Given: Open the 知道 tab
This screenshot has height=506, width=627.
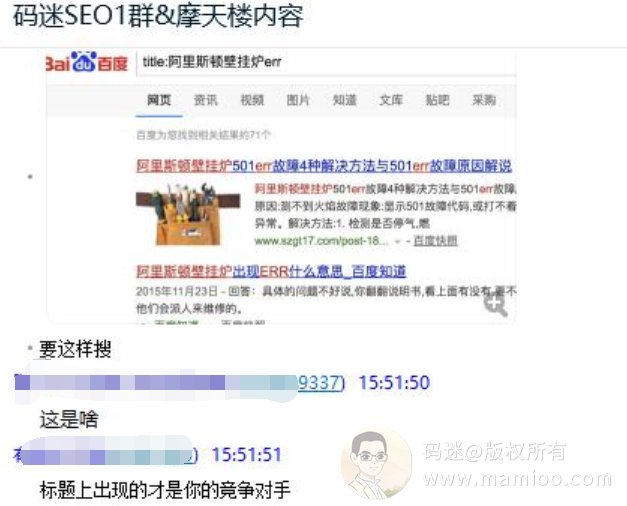Looking at the screenshot, I should click(345, 100).
